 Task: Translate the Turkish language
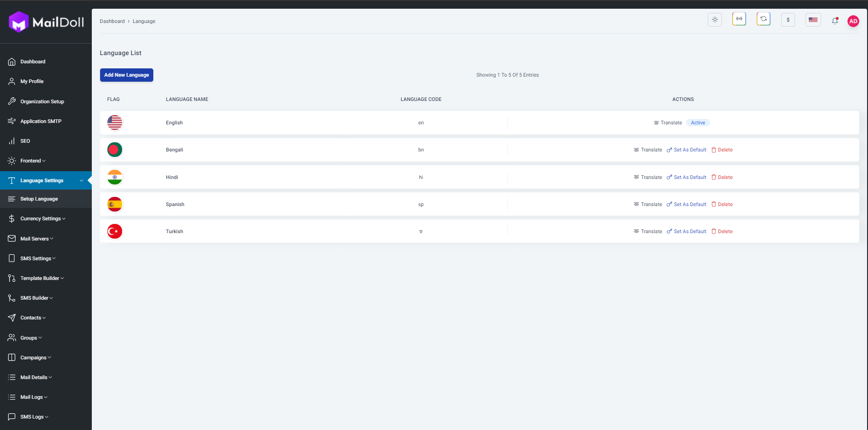(648, 231)
